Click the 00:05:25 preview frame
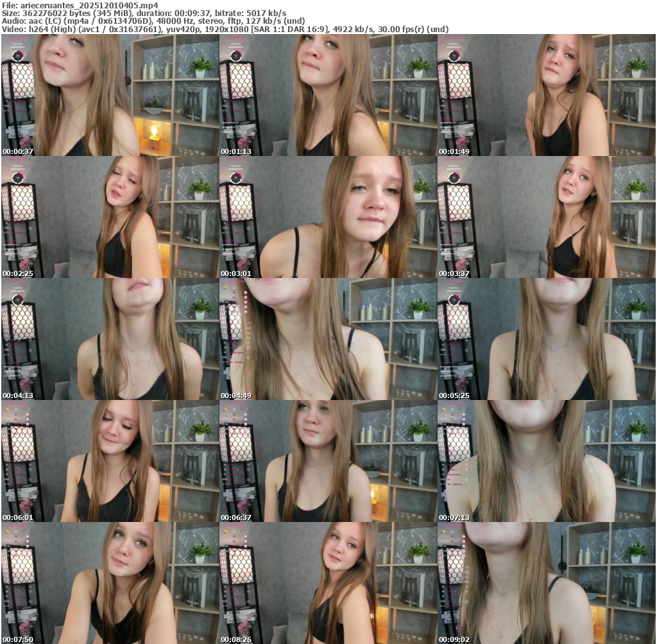 click(546, 339)
